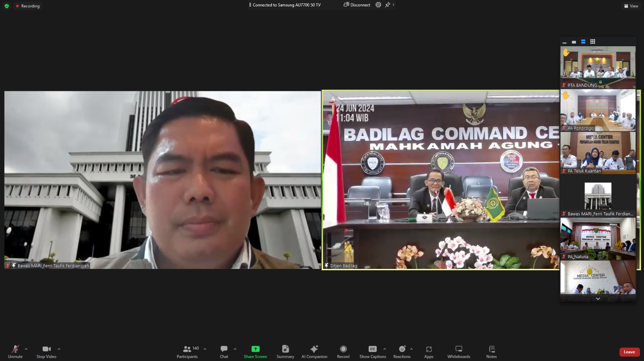The height and width of the screenshot is (361, 644).
Task: Click the raised hand on PA Ponorogo thumbnail
Action: tap(566, 95)
